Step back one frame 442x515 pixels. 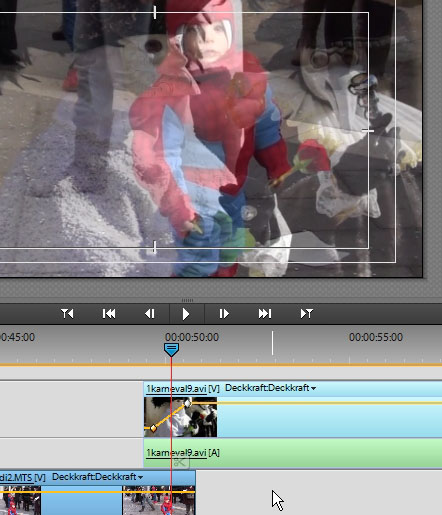click(x=150, y=314)
